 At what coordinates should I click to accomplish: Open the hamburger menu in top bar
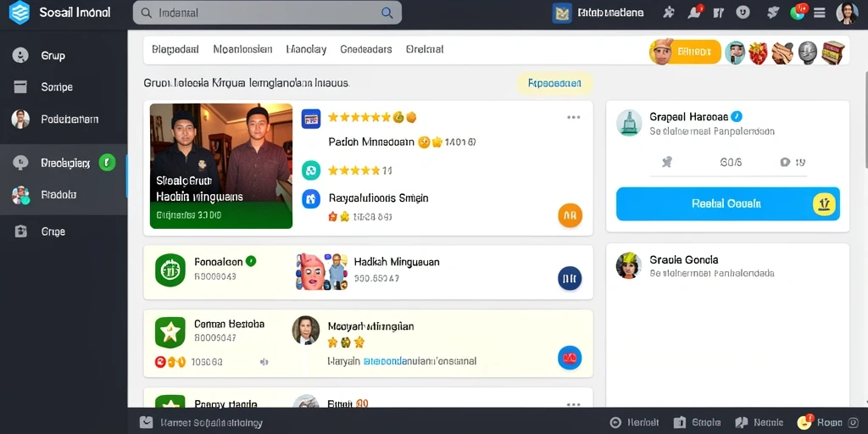point(820,13)
